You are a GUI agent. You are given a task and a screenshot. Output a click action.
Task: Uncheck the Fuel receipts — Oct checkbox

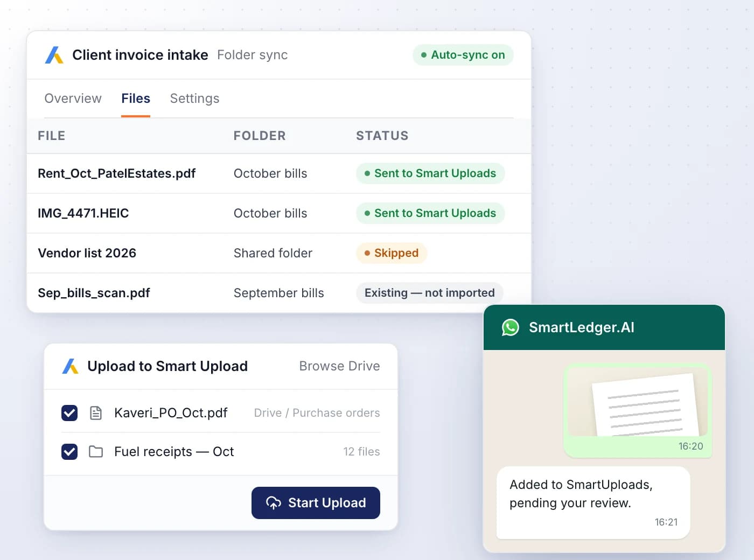(69, 452)
